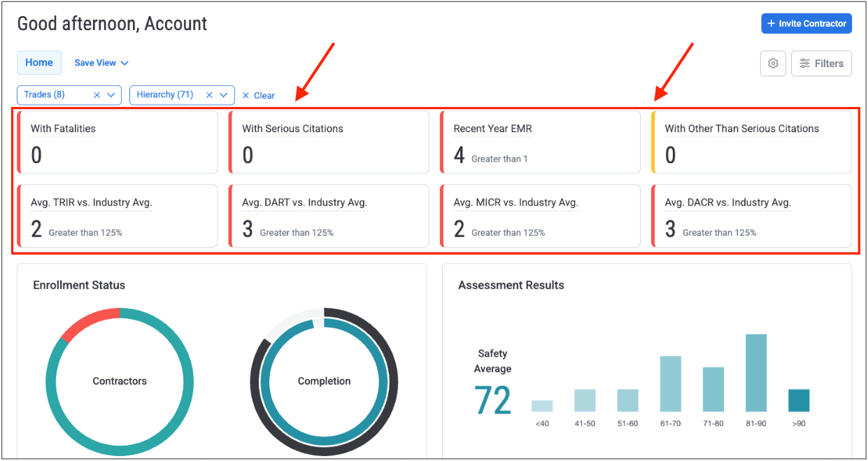Select Avg. TRIR vs. Industry Avg. card

(x=118, y=215)
